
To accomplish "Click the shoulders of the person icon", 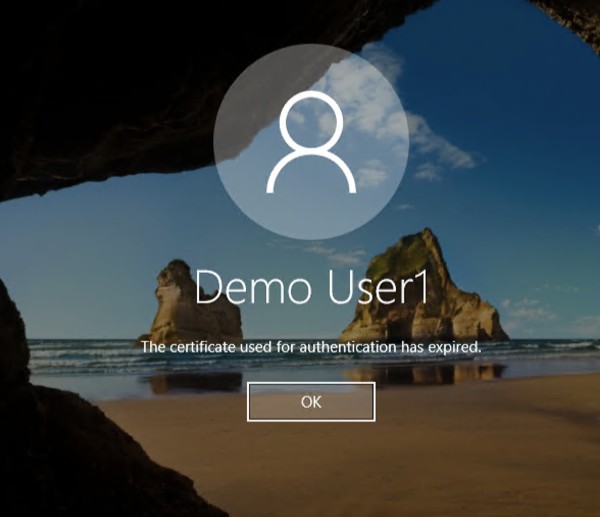I will click(311, 175).
